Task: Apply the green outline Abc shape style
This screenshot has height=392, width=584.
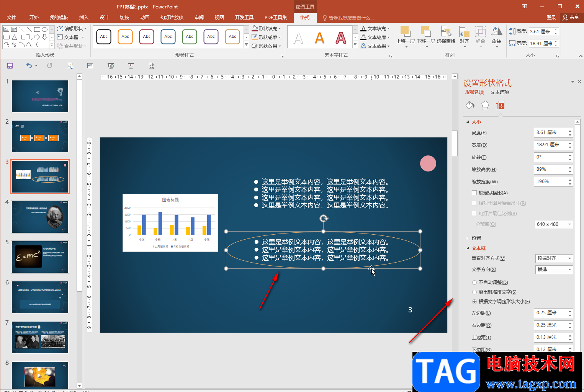Action: [x=190, y=37]
